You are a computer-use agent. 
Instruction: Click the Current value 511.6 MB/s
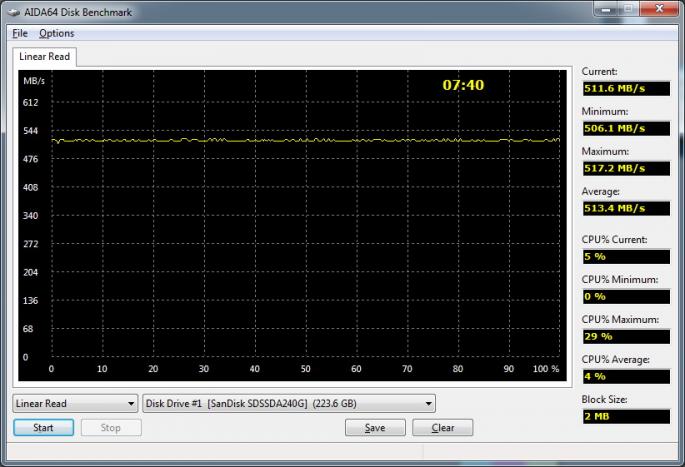coord(626,89)
